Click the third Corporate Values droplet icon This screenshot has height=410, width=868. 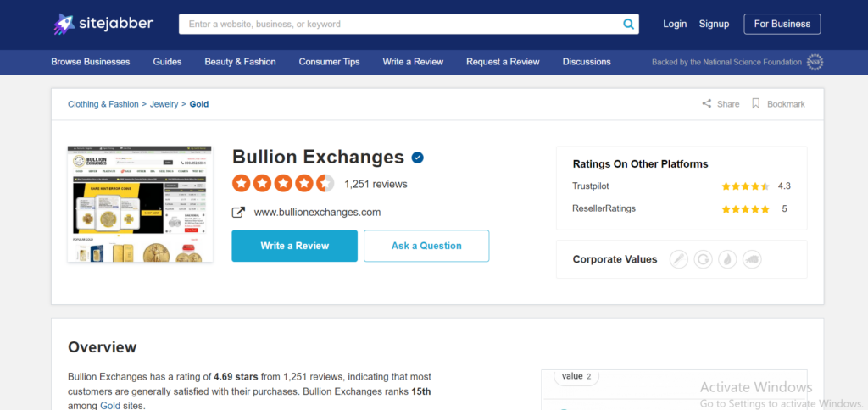coord(727,259)
